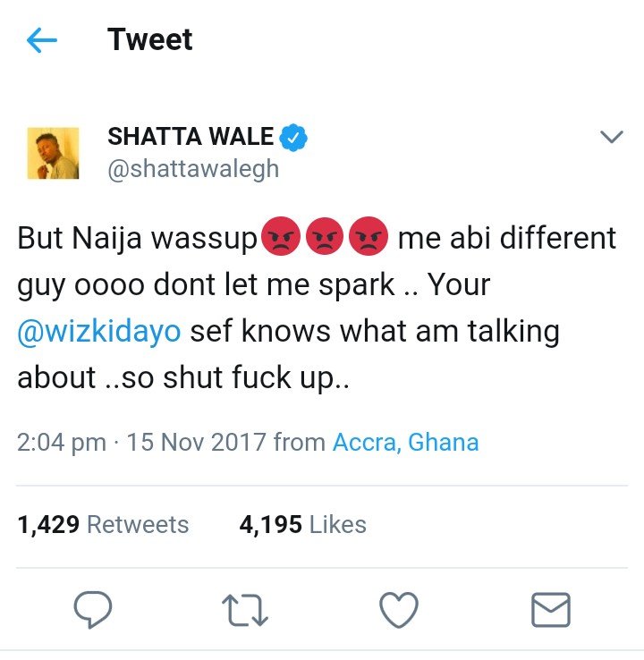Tap the middle angry emoji
The height and width of the screenshot is (660, 644).
click(325, 236)
